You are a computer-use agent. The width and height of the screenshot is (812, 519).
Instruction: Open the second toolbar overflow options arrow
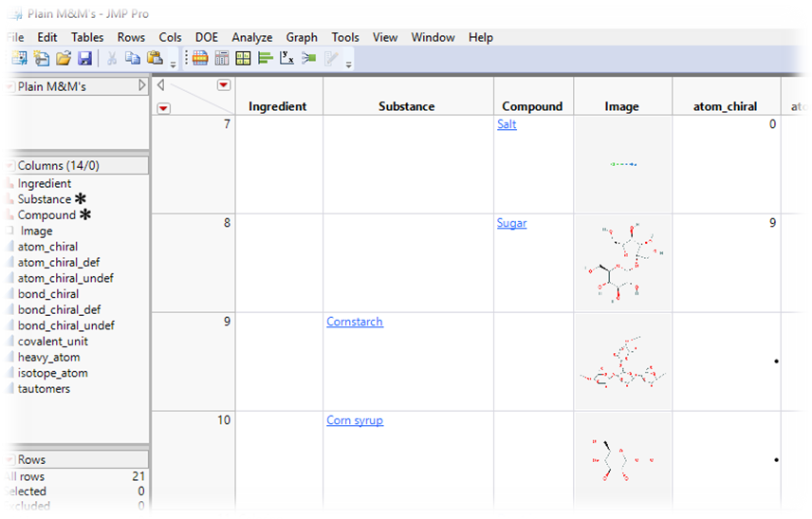tap(348, 65)
